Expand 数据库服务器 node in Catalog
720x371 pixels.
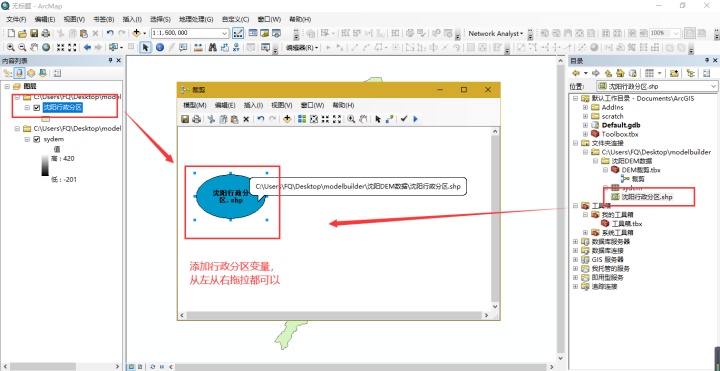[x=576, y=241]
